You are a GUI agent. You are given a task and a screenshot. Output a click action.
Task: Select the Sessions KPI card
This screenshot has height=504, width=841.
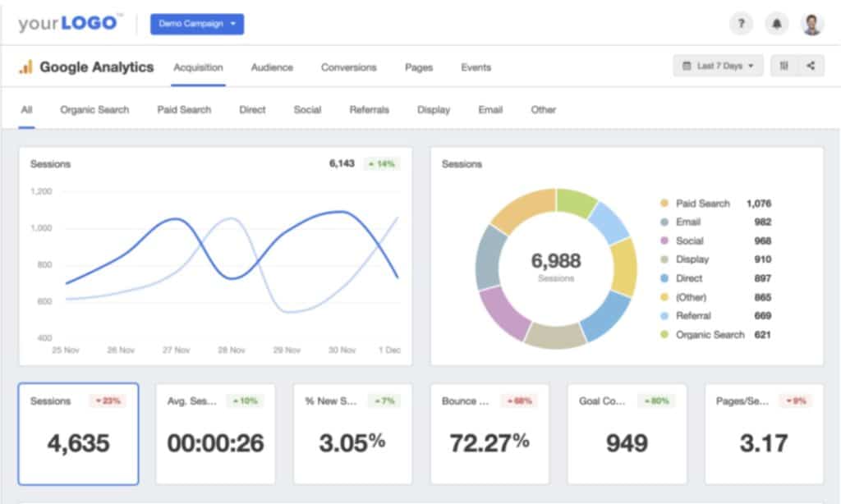pyautogui.click(x=78, y=433)
